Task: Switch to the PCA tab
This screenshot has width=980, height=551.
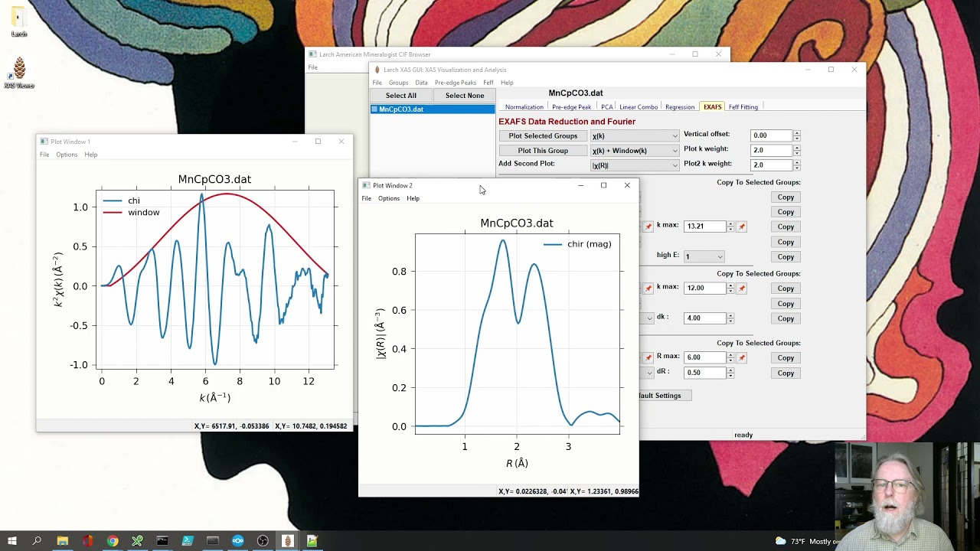Action: coord(607,107)
